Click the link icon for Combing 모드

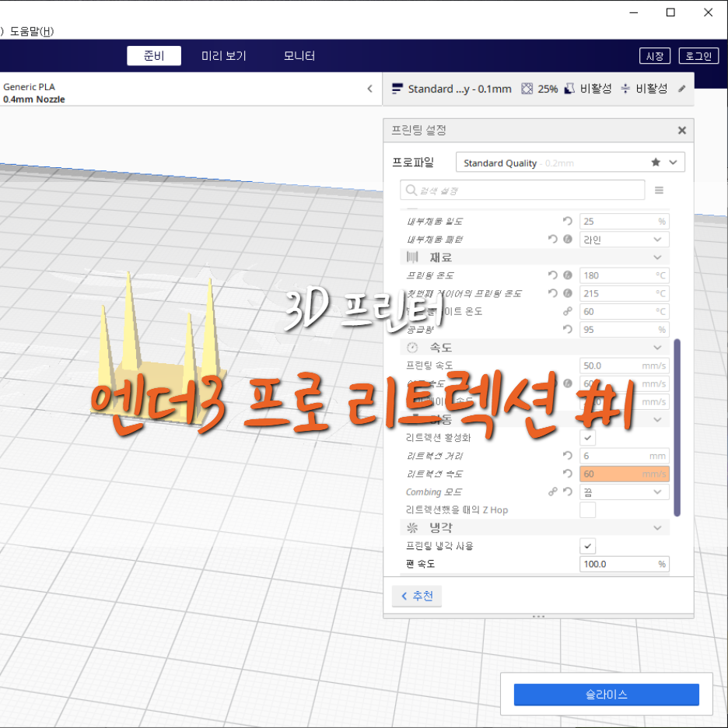[552, 492]
